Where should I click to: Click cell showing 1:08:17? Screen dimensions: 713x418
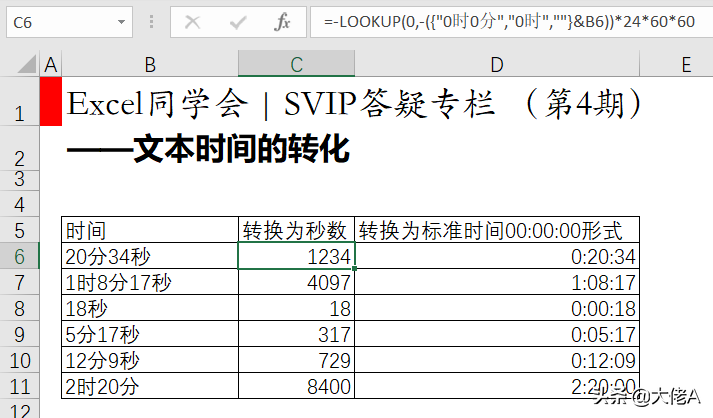point(497,282)
